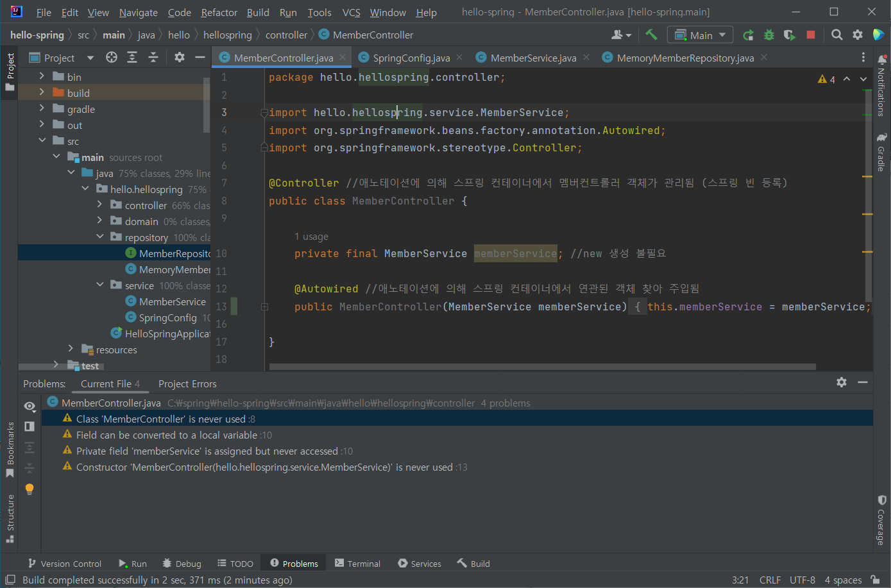The image size is (891, 588).
Task: Open TODO tool window
Action: pyautogui.click(x=235, y=564)
